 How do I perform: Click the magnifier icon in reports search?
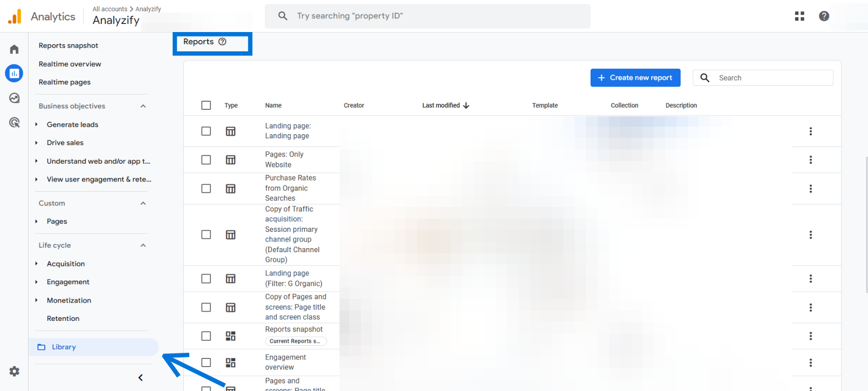pyautogui.click(x=705, y=78)
